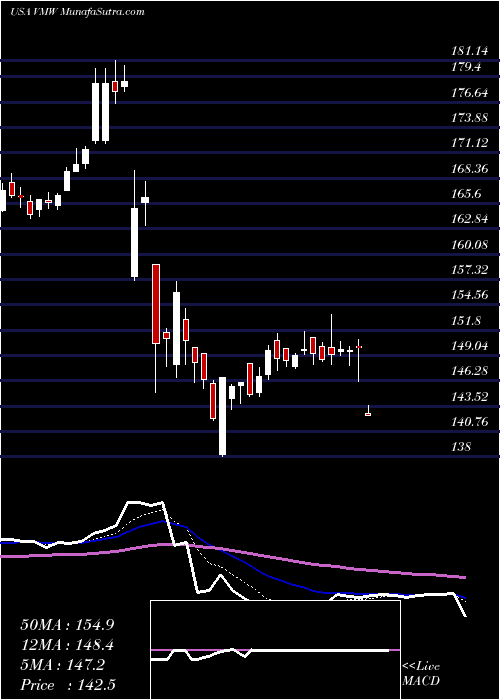Screen dimensions: 500x700
Task: Click the 176.64 price axis label
Action: tap(469, 93)
